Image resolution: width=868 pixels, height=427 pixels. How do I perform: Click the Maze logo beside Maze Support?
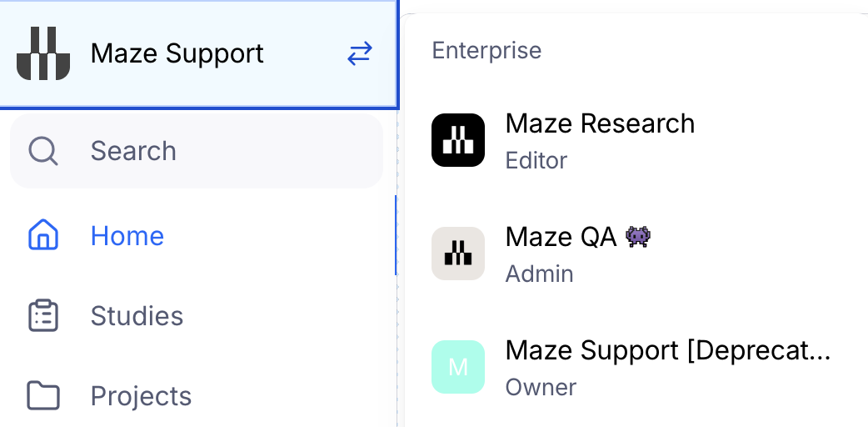click(43, 53)
